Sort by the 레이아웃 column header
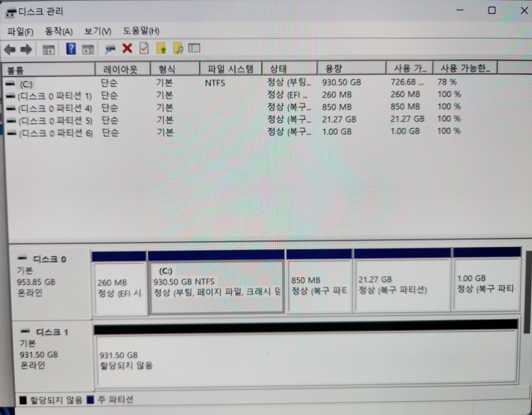Screen dimensions: 532x415 [x=123, y=70]
